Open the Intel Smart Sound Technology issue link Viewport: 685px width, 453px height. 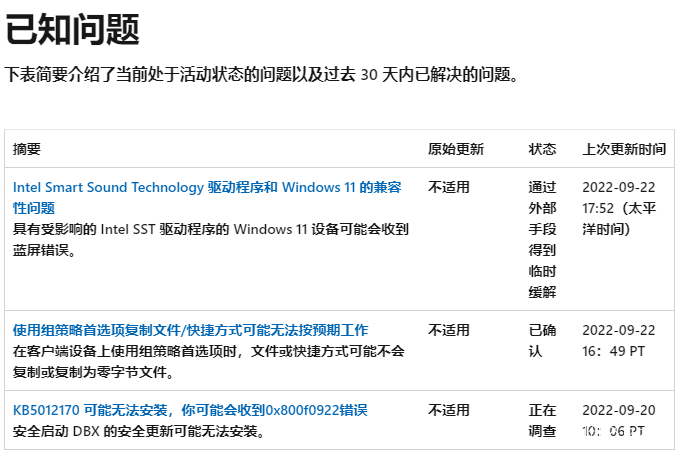(x=206, y=188)
